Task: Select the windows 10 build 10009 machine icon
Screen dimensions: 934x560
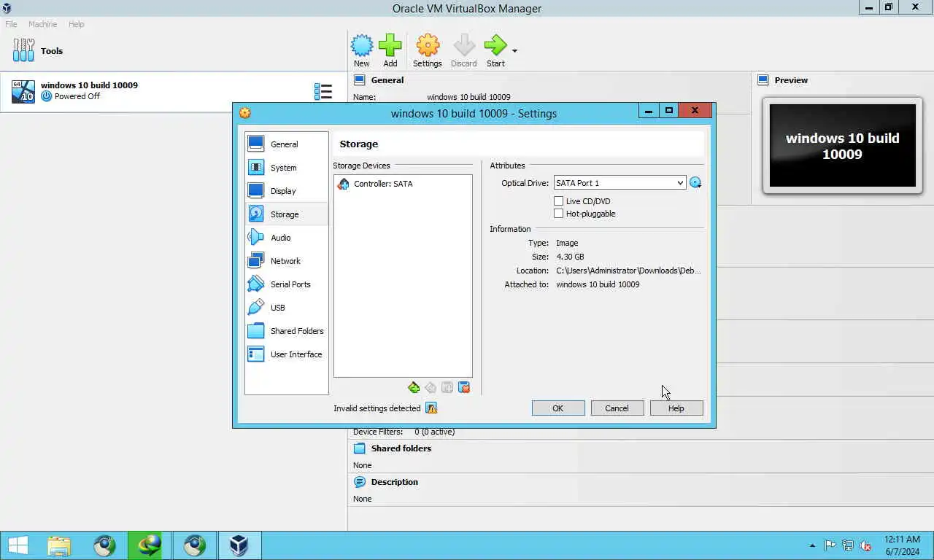Action: pos(23,91)
